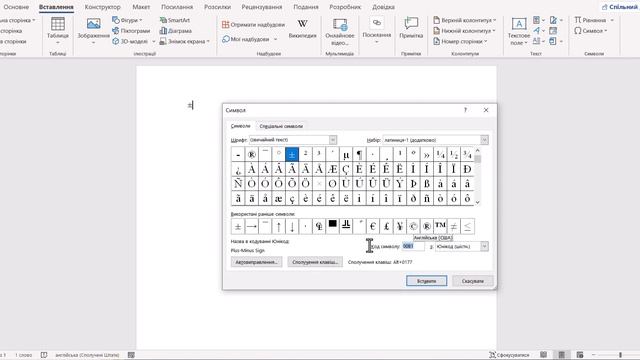Open the Рецензування ribbon tab
Image resolution: width=640 pixels, height=360 pixels.
262,7
